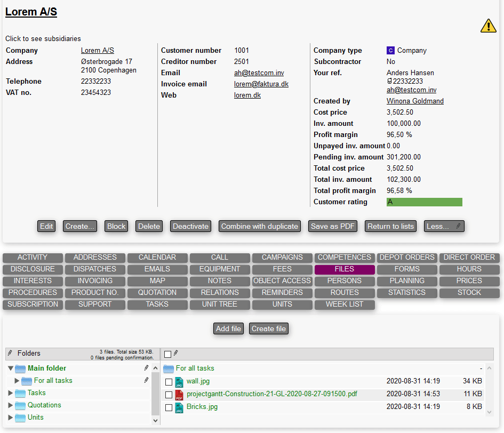The height and width of the screenshot is (433, 504).
Task: Click the yellow warning triangle icon
Action: pos(488,26)
